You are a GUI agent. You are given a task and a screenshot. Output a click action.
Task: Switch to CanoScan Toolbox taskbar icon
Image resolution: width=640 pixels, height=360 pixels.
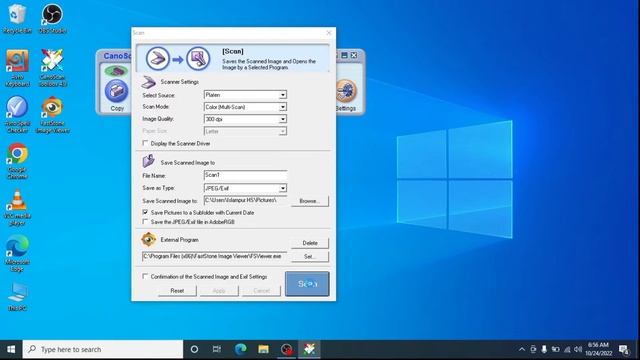click(x=309, y=349)
